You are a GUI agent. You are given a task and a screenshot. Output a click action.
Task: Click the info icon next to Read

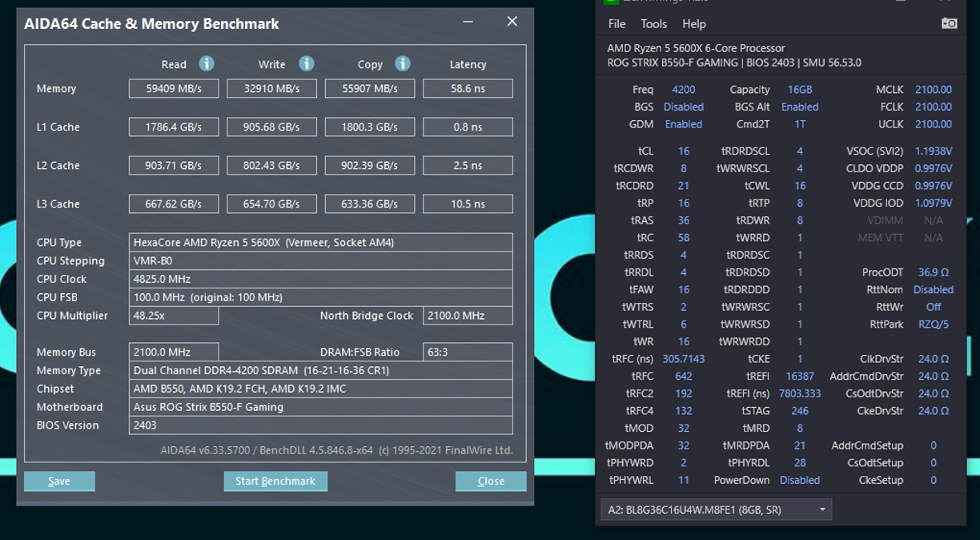point(206,64)
